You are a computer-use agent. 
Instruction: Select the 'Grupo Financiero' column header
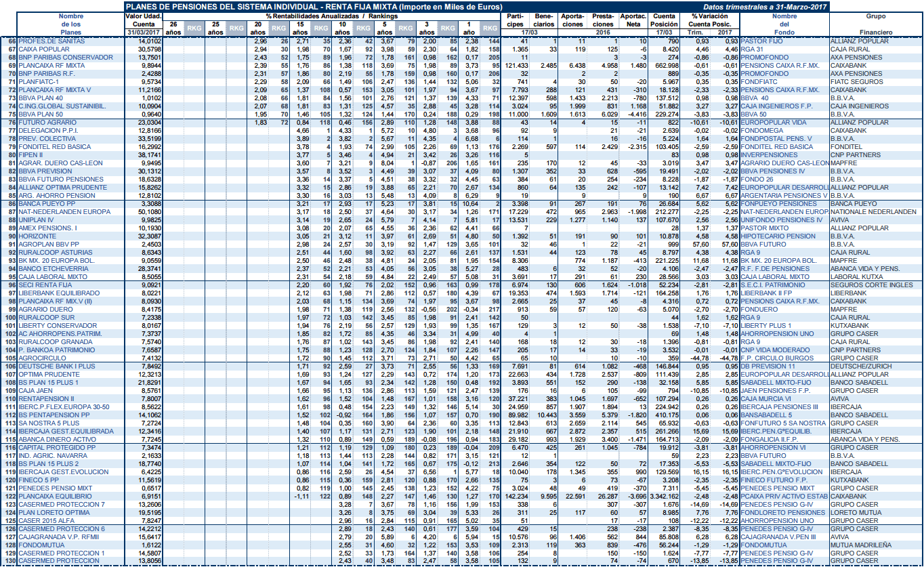875,24
